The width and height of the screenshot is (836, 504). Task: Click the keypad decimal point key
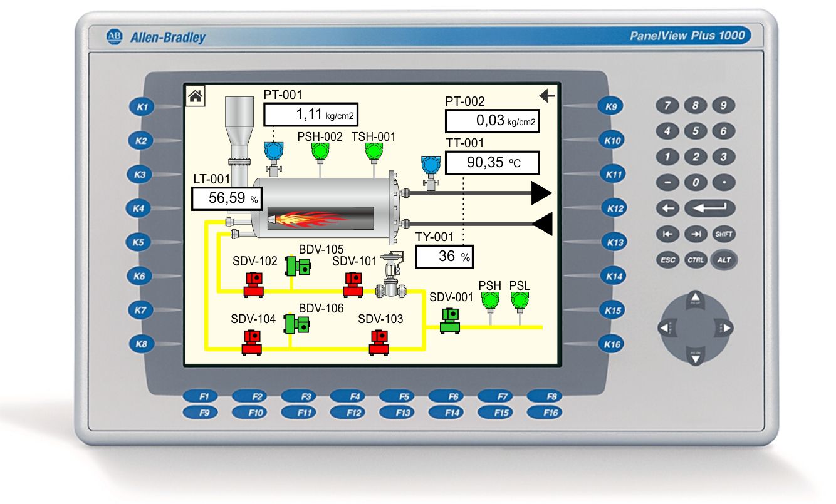[724, 182]
